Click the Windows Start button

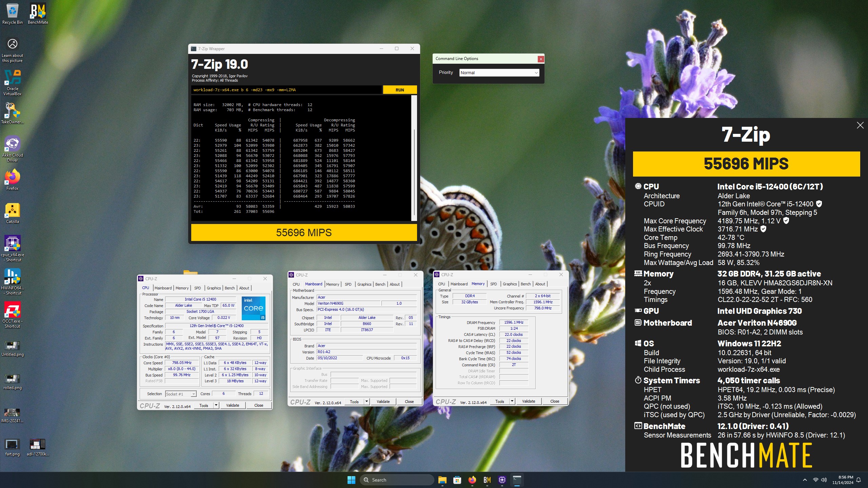351,480
